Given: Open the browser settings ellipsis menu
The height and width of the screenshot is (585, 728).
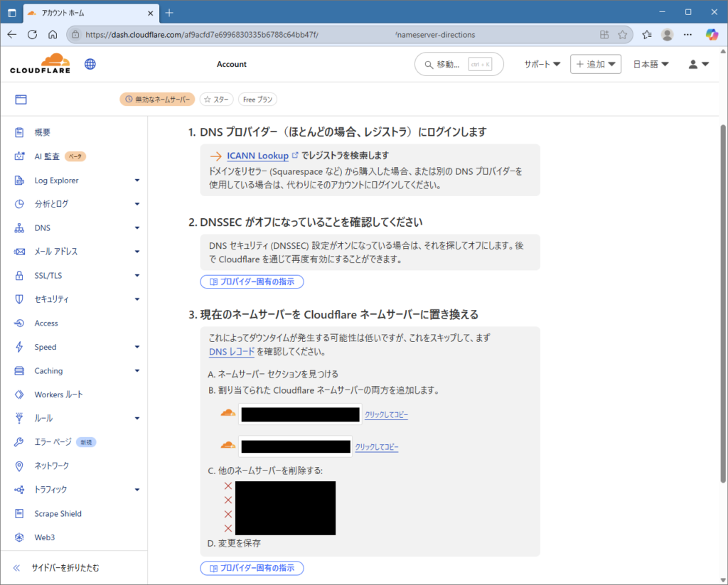Looking at the screenshot, I should click(687, 34).
